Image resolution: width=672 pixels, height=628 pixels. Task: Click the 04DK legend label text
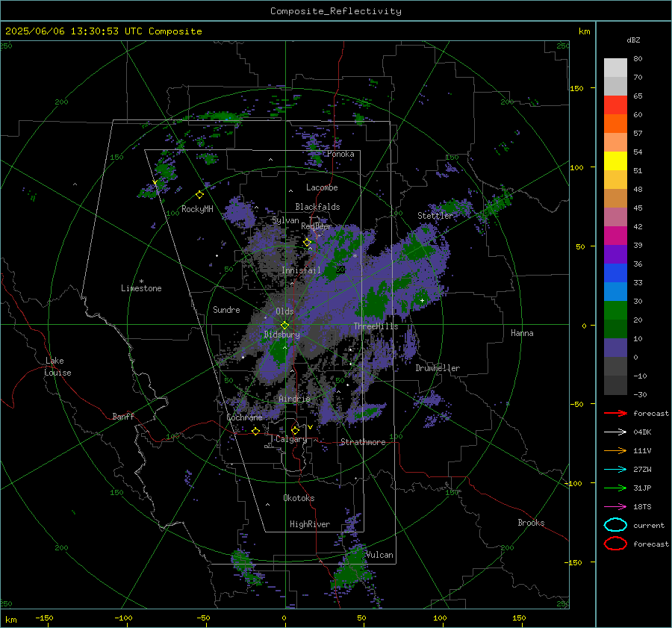click(642, 432)
